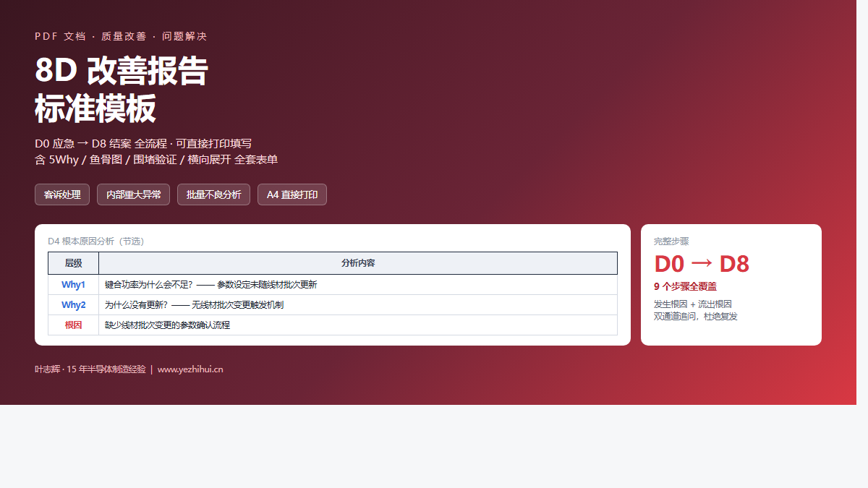868x488 pixels.
Task: Click the 叶志辉 · 15 年半导体制造经验 text
Action: click(x=90, y=369)
